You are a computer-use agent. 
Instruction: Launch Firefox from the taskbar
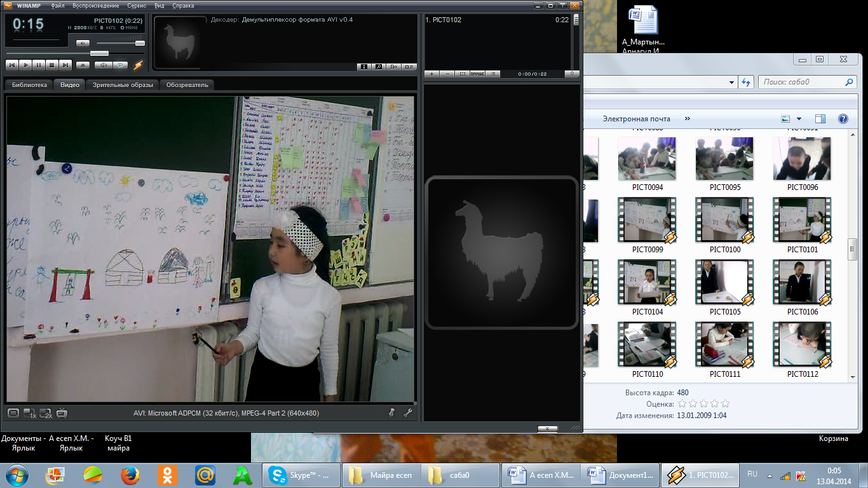[130, 475]
